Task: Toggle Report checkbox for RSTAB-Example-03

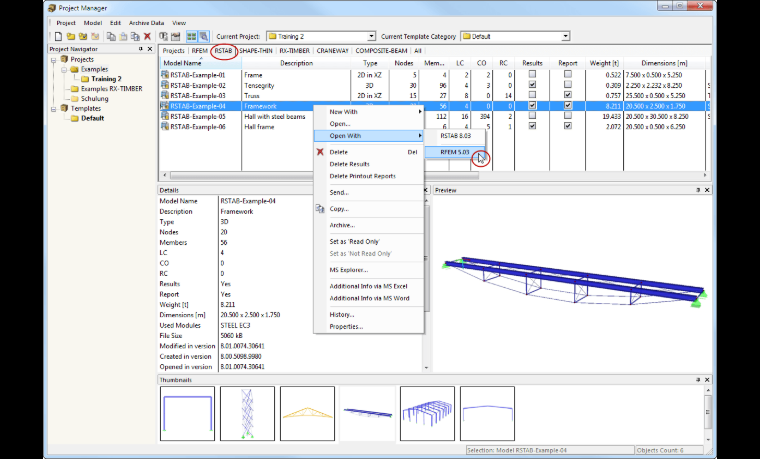Action: point(568,95)
